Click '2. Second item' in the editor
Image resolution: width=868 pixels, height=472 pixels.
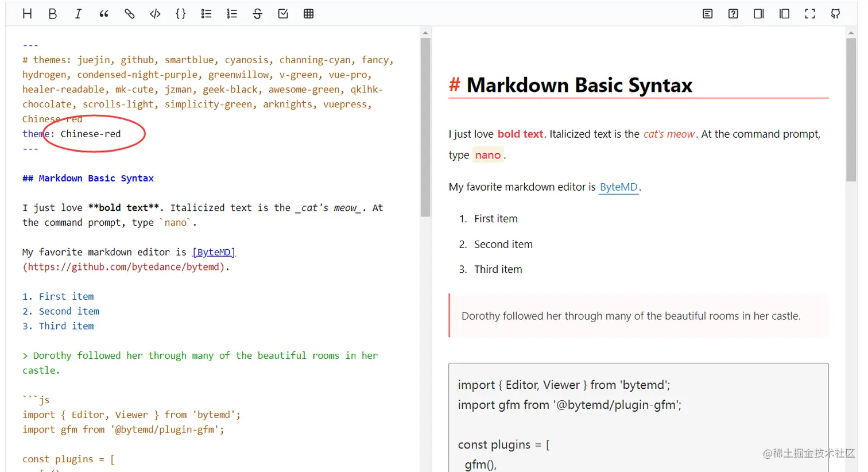point(61,311)
